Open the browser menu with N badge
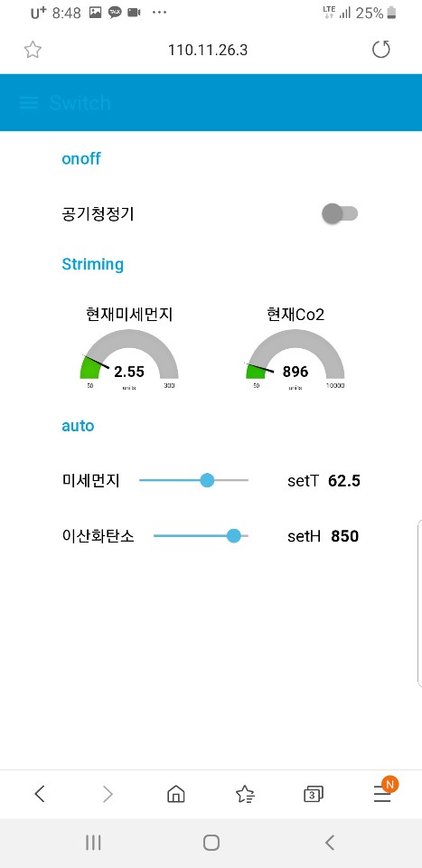The height and width of the screenshot is (868, 422). [x=383, y=792]
